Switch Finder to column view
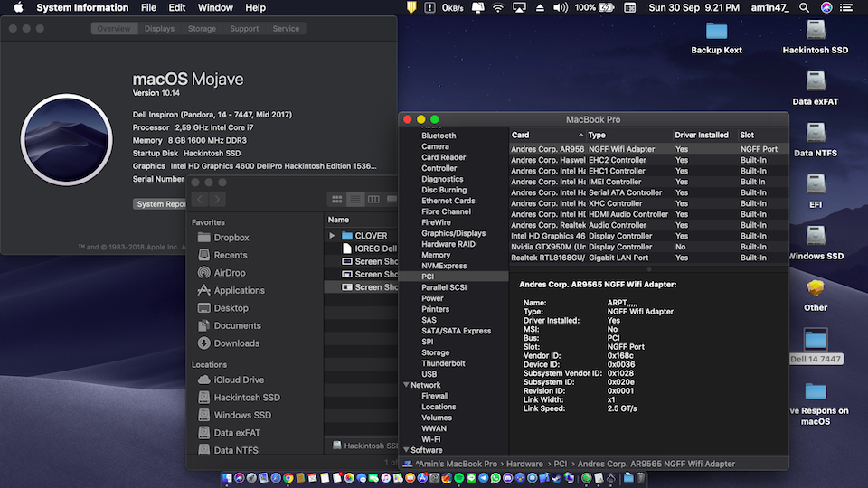Viewport: 868px width, 488px height. point(375,199)
